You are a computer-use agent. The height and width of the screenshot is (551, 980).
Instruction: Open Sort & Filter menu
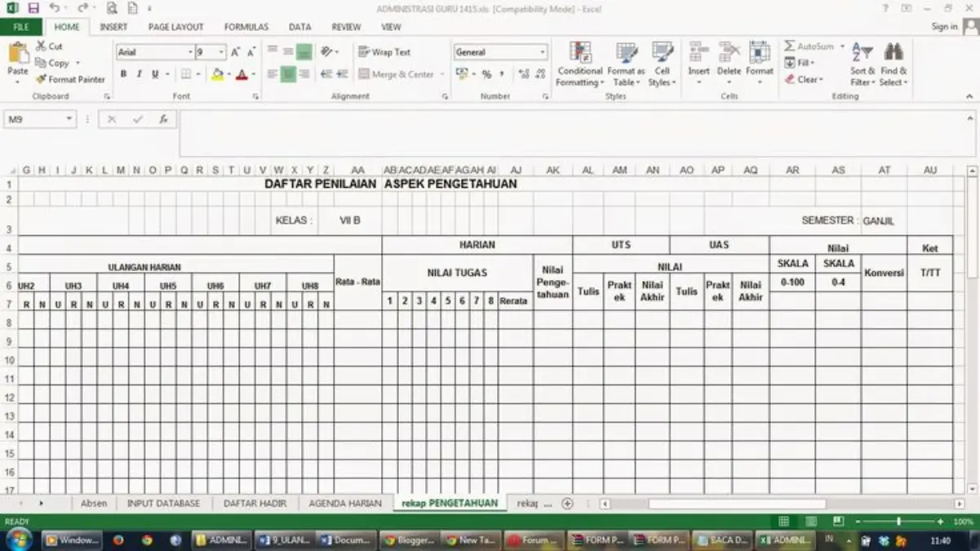[x=862, y=64]
